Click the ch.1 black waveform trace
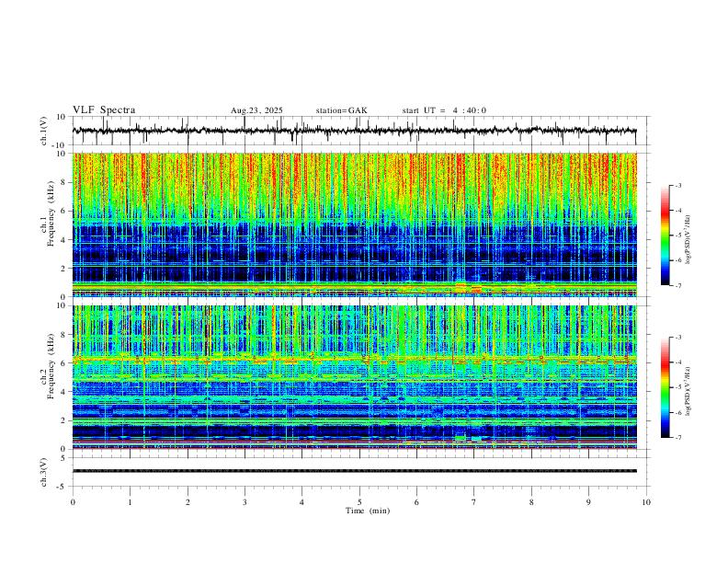The width and height of the screenshot is (728, 563). [x=354, y=131]
